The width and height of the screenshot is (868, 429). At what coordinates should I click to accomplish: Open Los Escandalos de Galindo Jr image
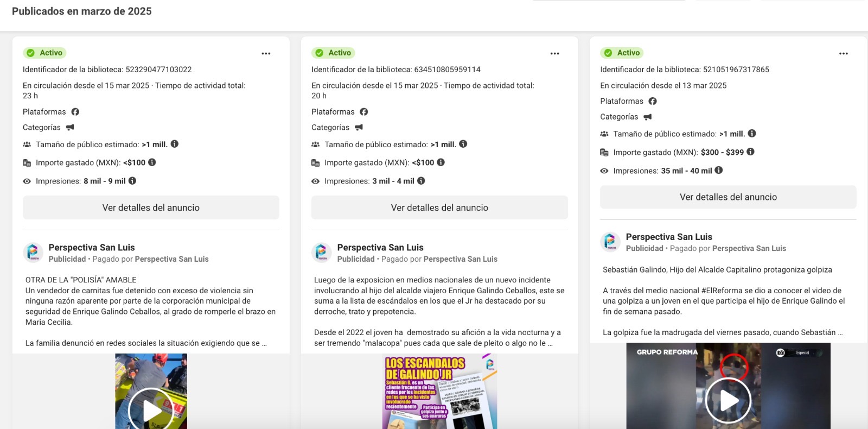coord(439,391)
